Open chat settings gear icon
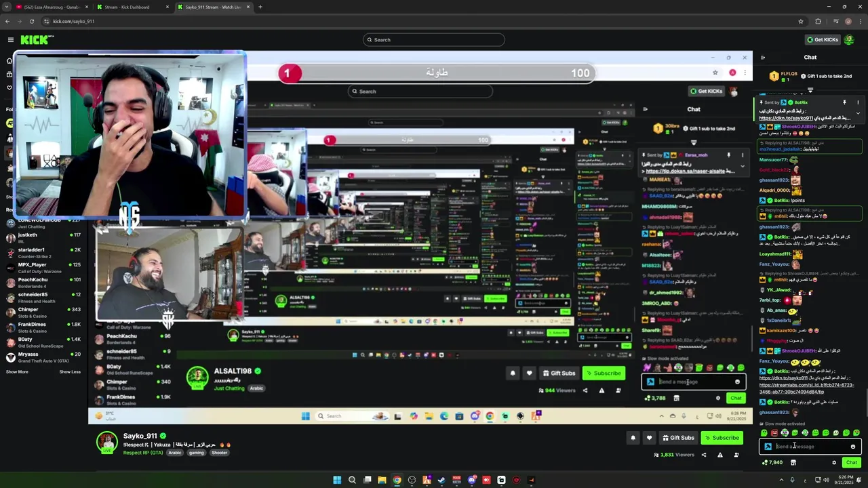 (834, 463)
